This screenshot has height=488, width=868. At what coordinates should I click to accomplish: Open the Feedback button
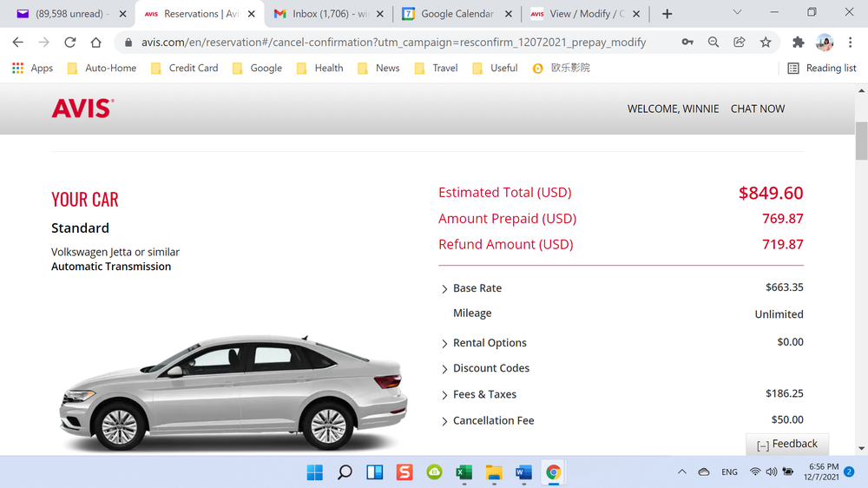(x=787, y=445)
